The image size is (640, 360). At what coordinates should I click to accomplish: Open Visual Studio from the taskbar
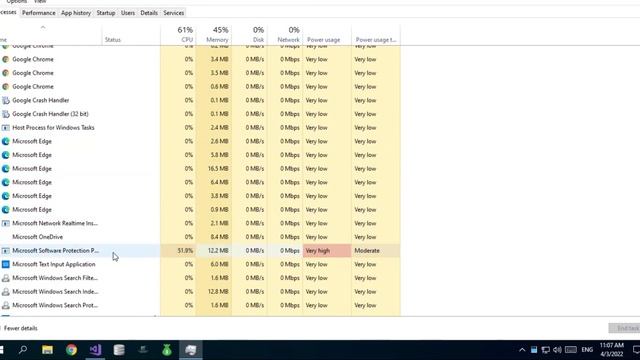[95, 350]
